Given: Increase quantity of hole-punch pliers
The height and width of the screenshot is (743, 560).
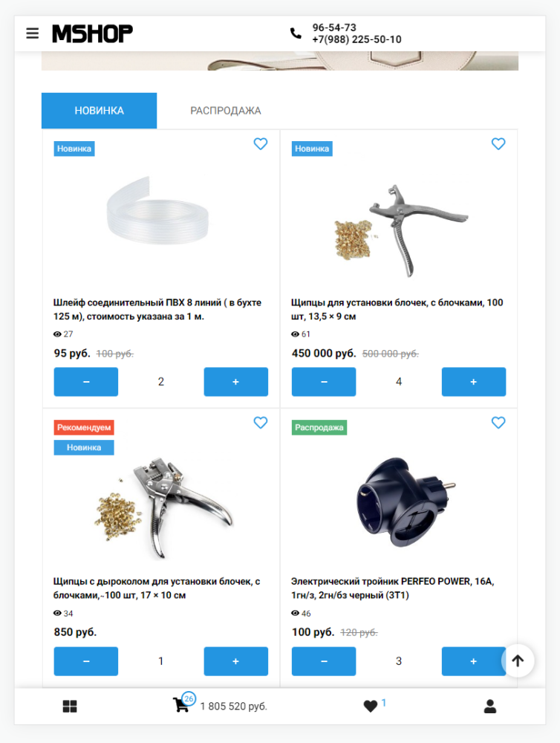Looking at the screenshot, I should 236,661.
